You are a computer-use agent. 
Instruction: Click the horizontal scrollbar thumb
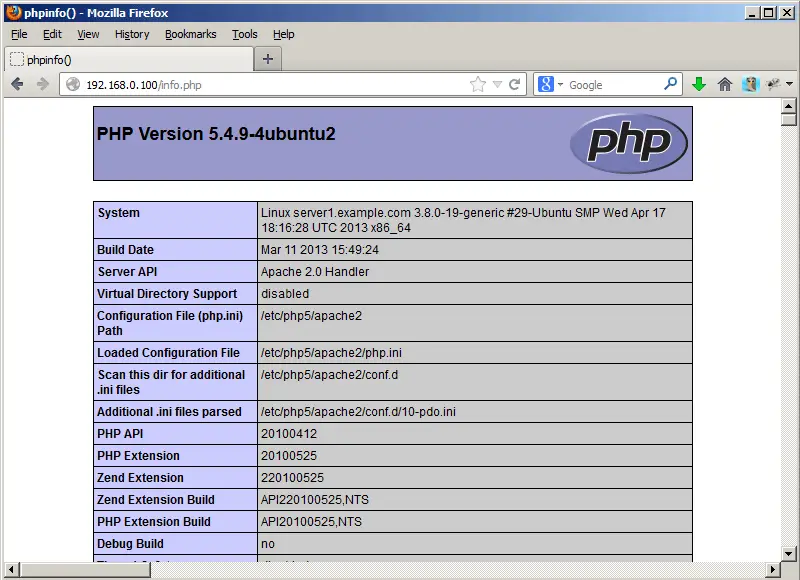click(85, 569)
